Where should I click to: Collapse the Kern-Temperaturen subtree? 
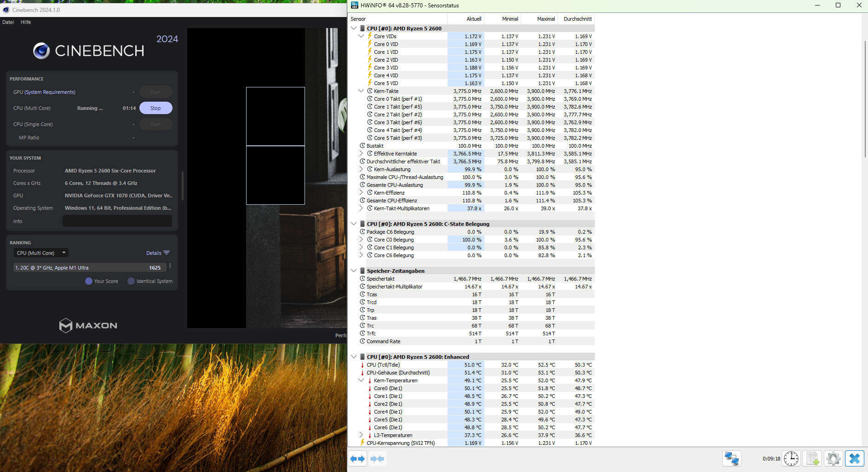coord(361,380)
